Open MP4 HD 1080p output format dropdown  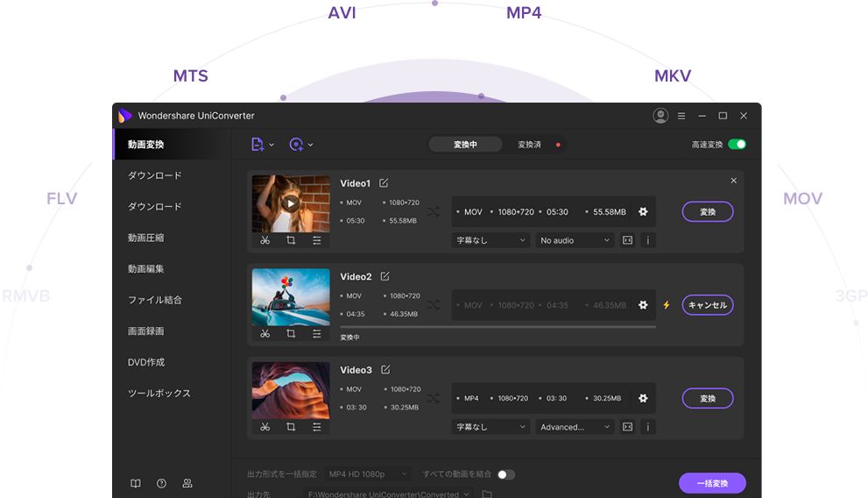point(368,474)
